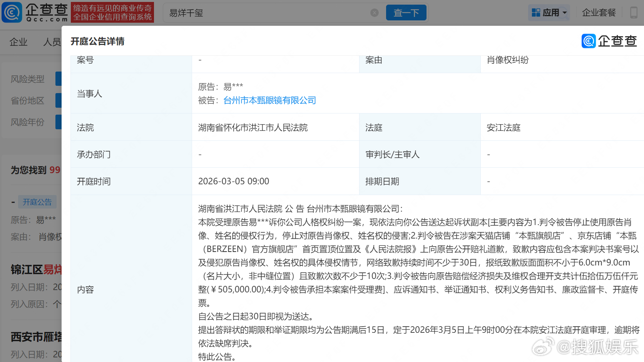The image size is (644, 362).
Task: Click the court name 湖南省怀化市洪江市人民法院
Action: 253,128
